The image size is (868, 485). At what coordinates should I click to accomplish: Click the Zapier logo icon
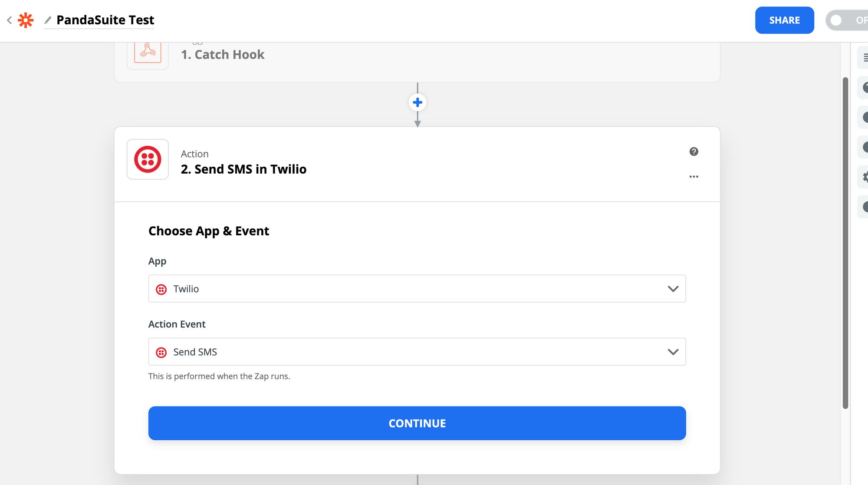[25, 20]
